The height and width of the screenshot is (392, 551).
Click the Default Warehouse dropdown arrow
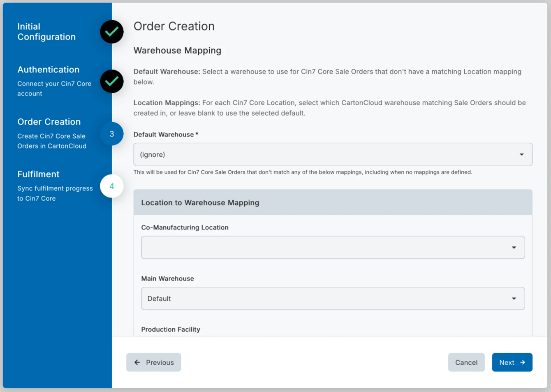coord(521,155)
